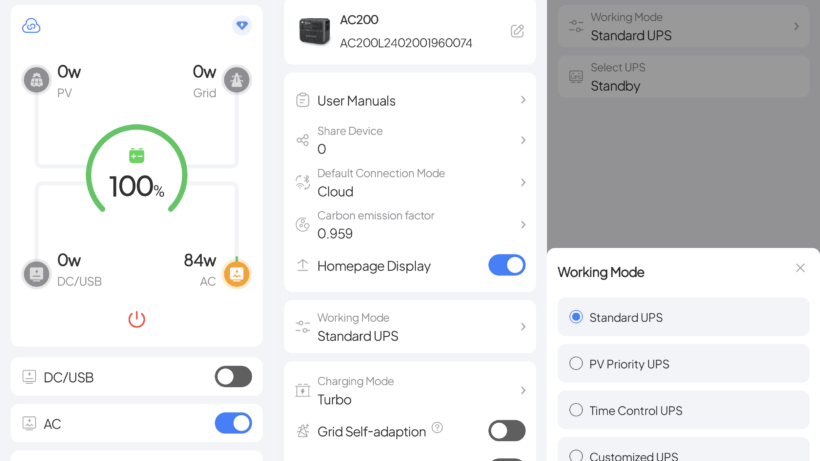Click the blue diamond badge icon

(x=242, y=25)
